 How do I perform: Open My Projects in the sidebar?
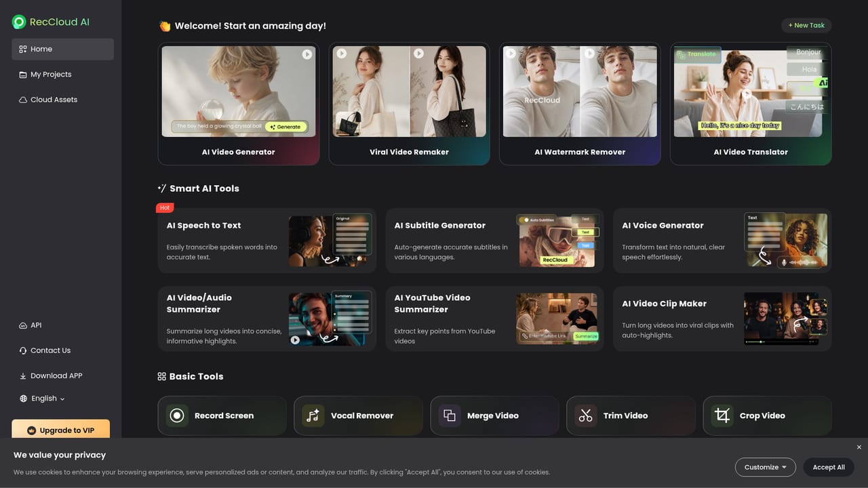(62, 75)
